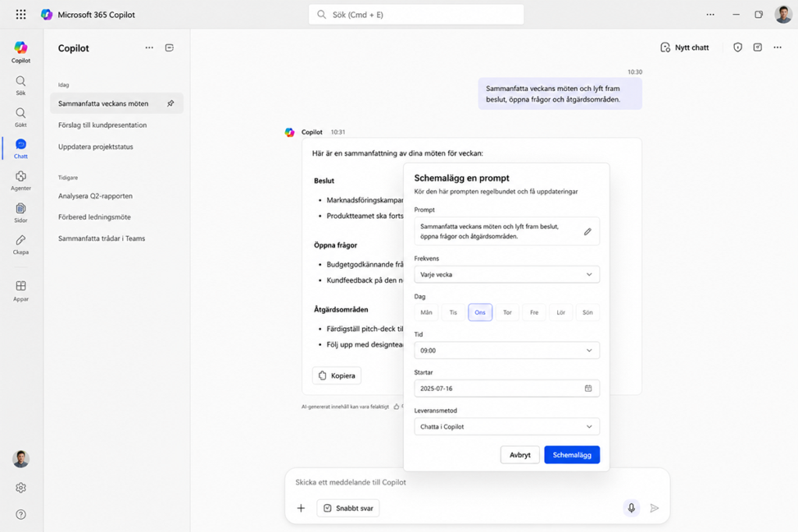This screenshot has height=532, width=798.
Task: Click the Prompt text box
Action: pos(507,231)
